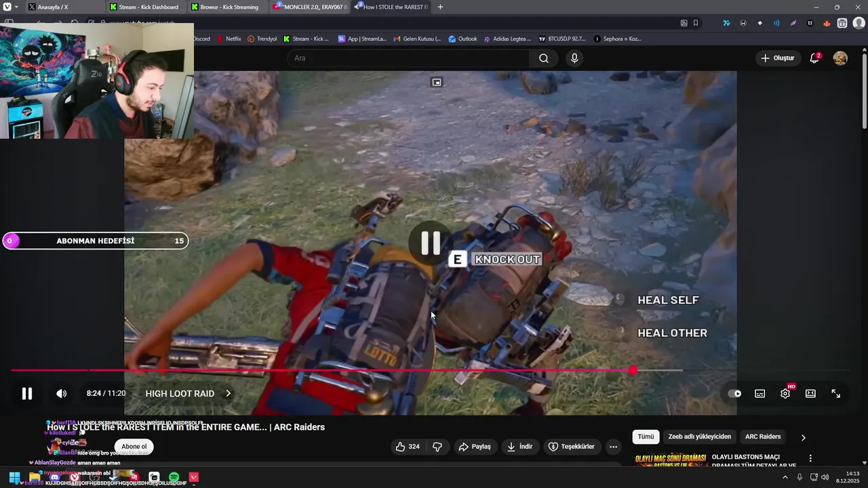This screenshot has width=868, height=488.
Task: Pause the video with the bottom-left pause button
Action: click(x=27, y=393)
